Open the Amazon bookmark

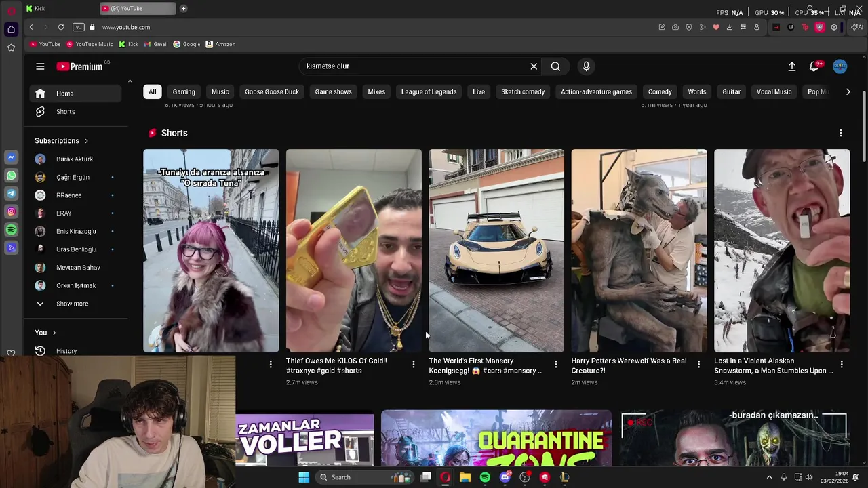pyautogui.click(x=220, y=44)
